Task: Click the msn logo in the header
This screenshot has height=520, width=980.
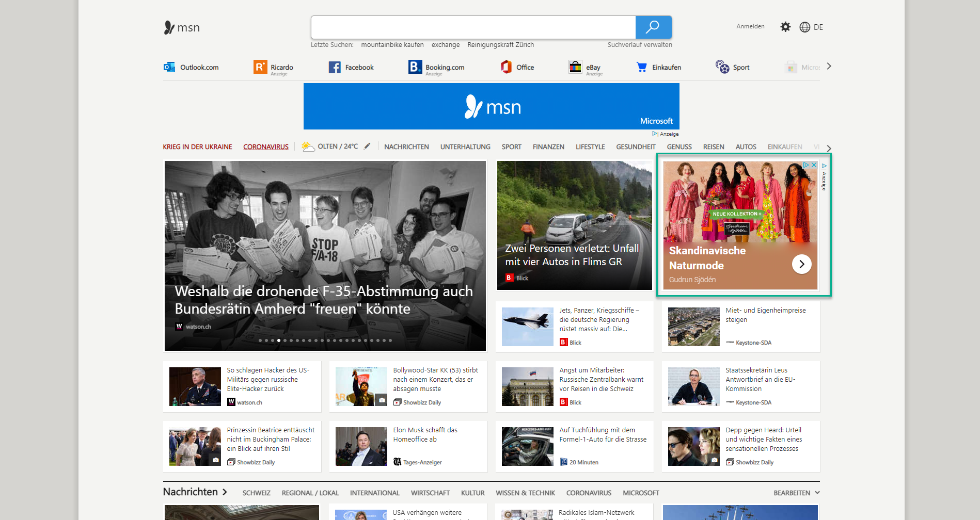Action: coord(182,27)
